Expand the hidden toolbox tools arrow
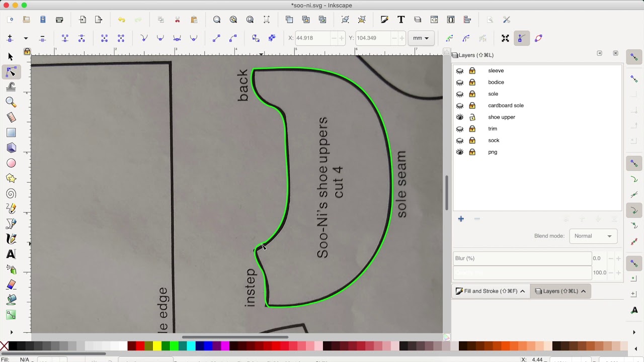Viewport: 644px width, 362px height. tap(11, 332)
